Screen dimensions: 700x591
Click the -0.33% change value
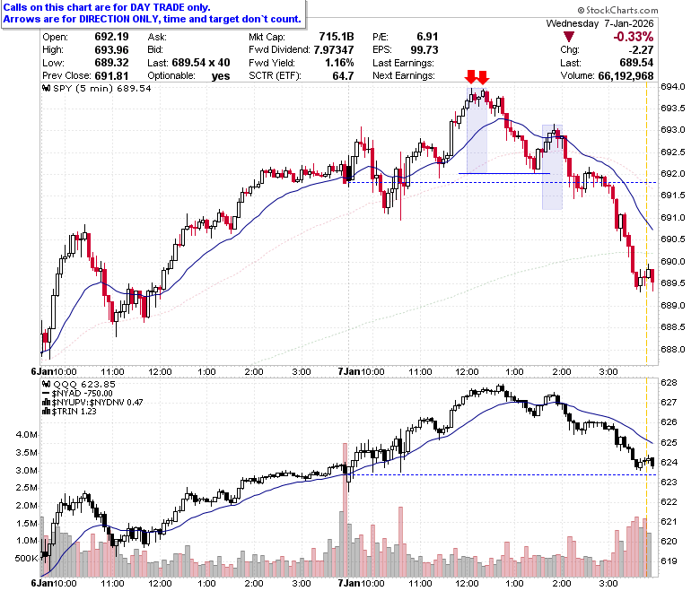coord(633,37)
